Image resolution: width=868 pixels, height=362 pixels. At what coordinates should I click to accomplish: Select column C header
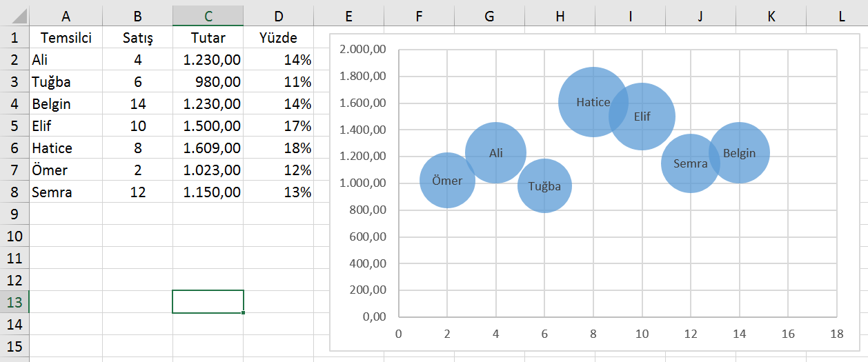[x=208, y=17]
